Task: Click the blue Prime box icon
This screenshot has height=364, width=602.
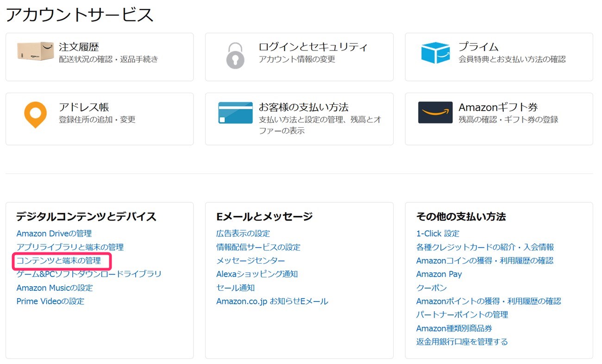Action: (x=435, y=53)
